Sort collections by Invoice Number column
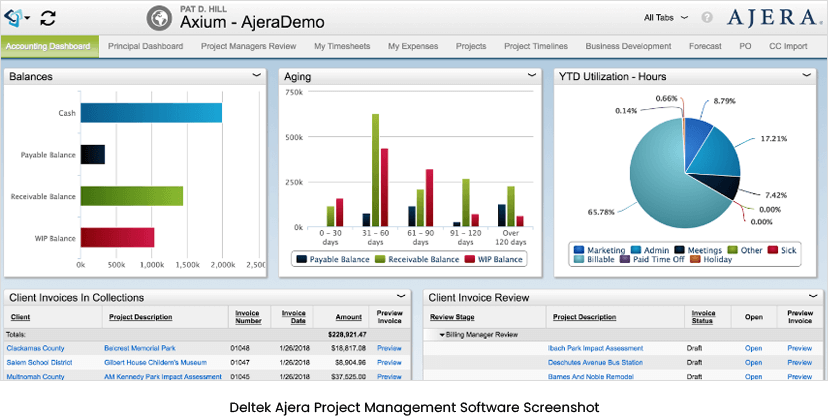828x416 pixels. click(x=248, y=317)
